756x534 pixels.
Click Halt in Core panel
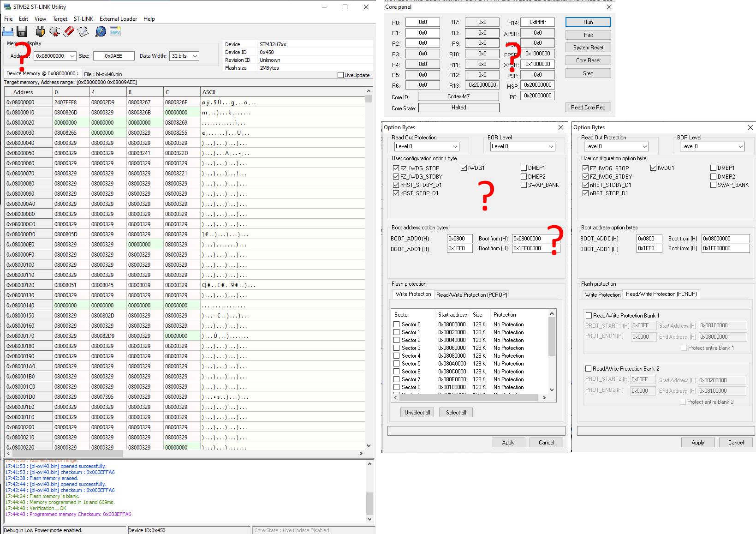(588, 35)
